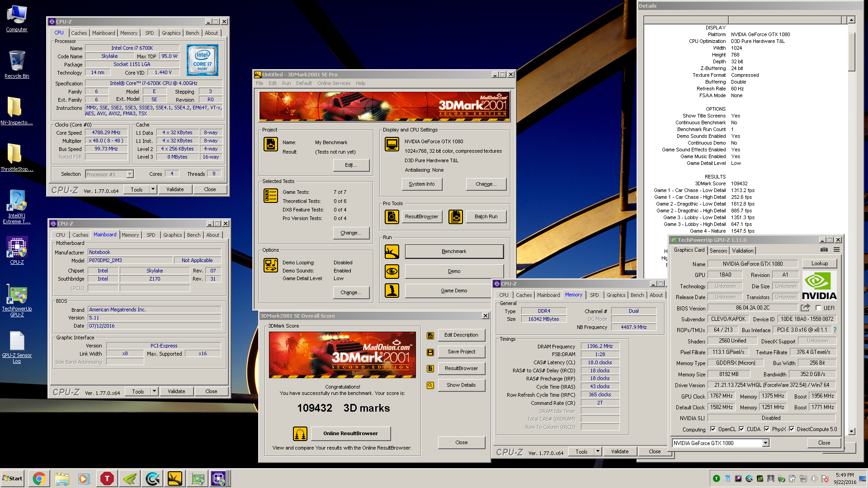Click the Start button
This screenshot has width=868, height=488.
pos(13,479)
